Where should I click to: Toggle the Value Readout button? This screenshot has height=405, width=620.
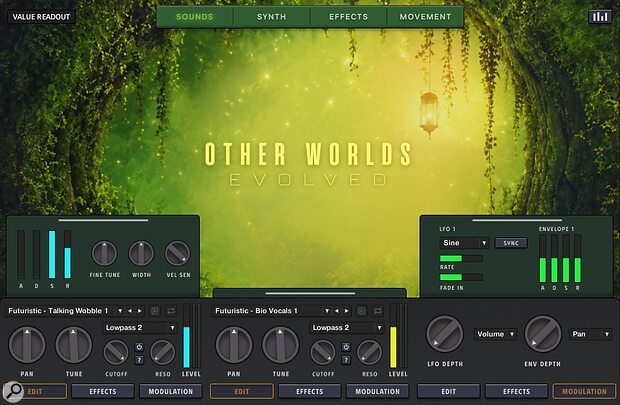click(x=41, y=17)
